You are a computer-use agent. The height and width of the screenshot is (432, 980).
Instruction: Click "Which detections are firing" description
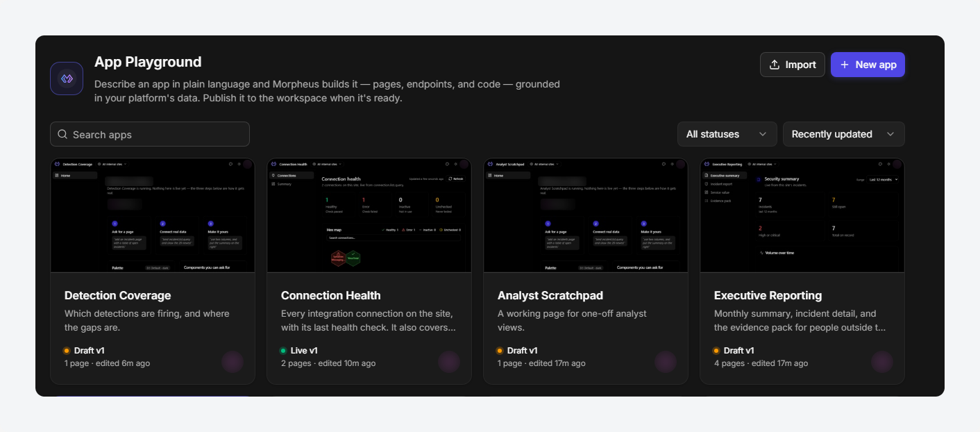[x=147, y=320]
